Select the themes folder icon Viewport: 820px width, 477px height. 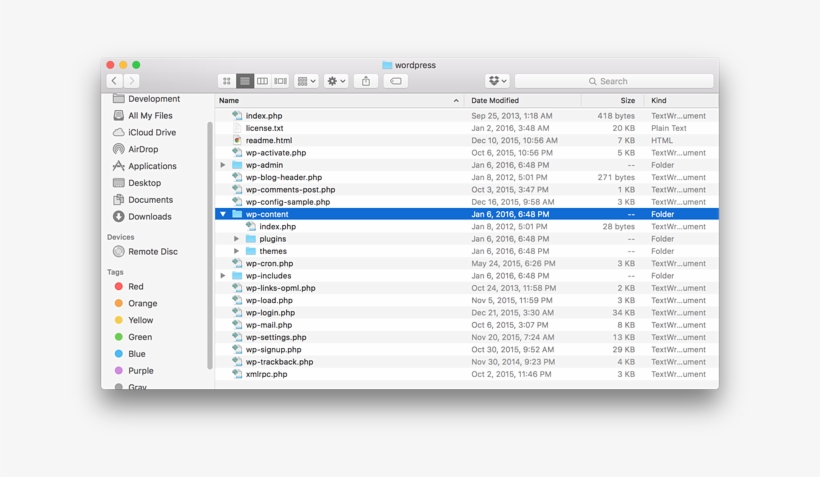pyautogui.click(x=250, y=251)
